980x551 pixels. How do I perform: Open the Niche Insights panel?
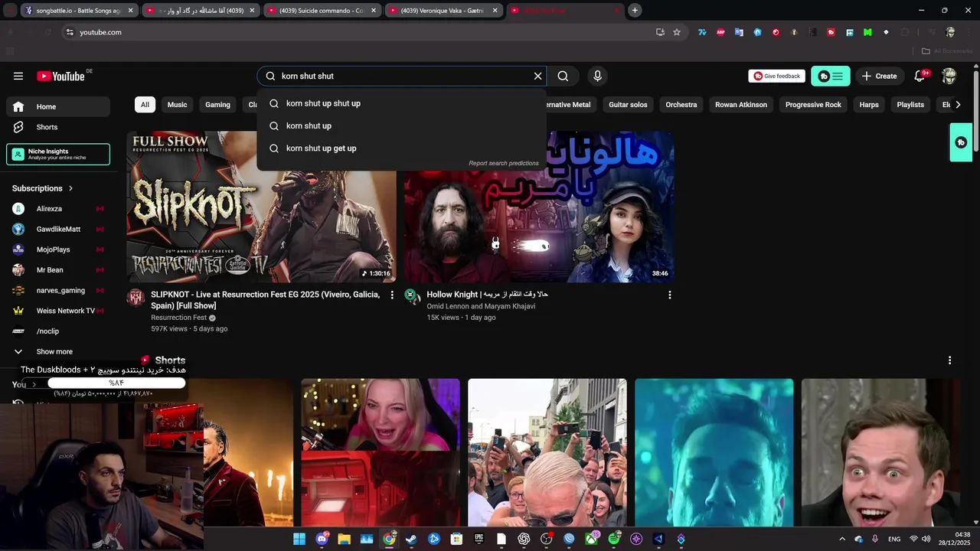pyautogui.click(x=58, y=154)
